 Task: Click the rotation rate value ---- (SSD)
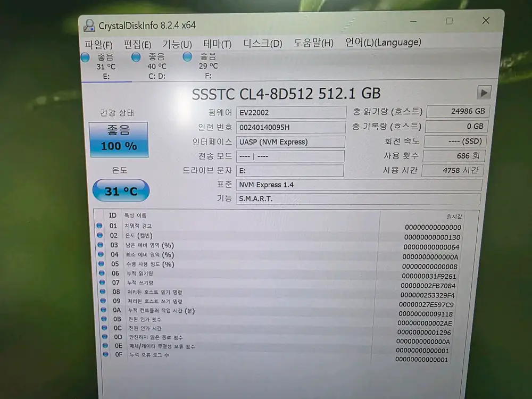(x=455, y=141)
